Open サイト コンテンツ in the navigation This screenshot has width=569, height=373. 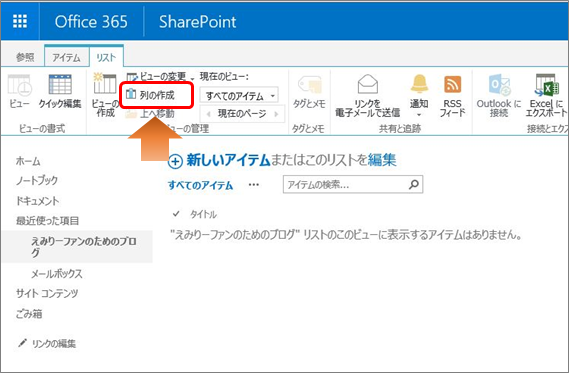point(47,293)
